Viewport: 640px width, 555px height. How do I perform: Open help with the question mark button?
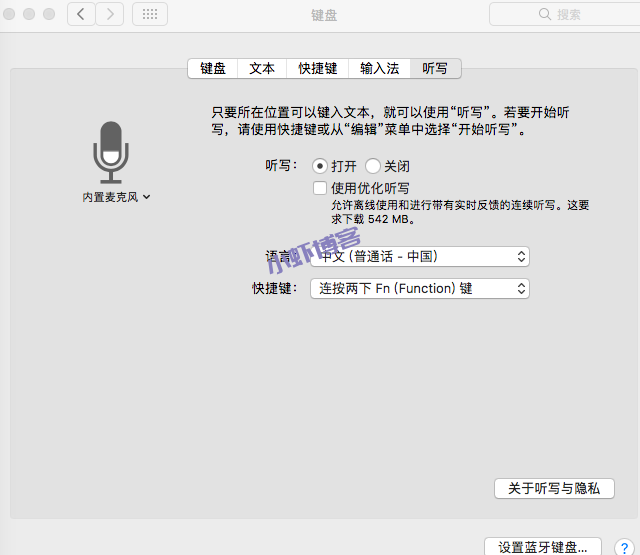[x=624, y=547]
